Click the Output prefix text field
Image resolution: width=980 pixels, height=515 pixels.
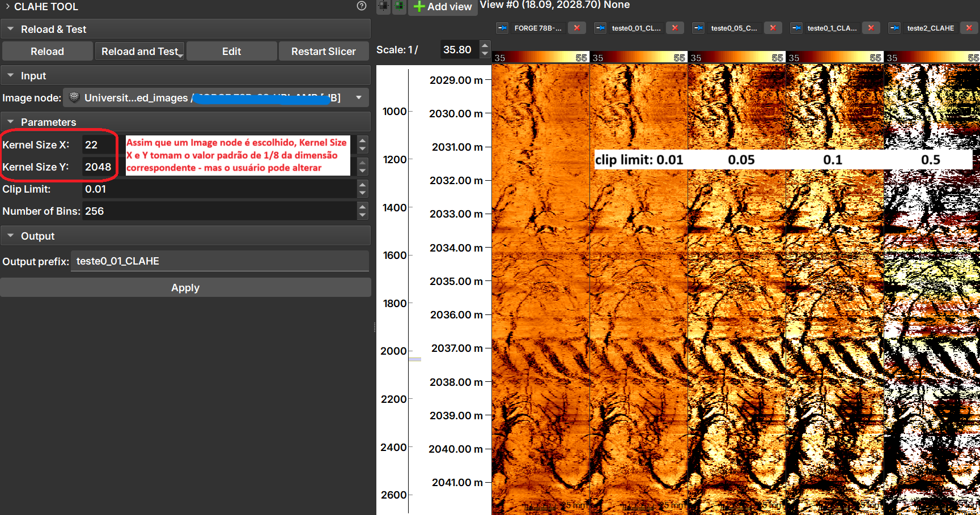[x=219, y=261]
